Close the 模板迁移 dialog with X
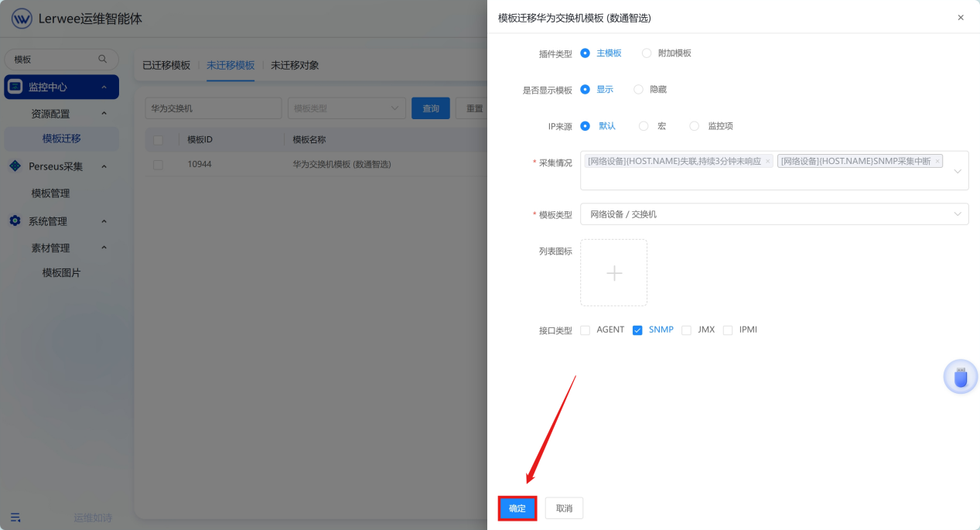Viewport: 980px width, 530px height. click(x=961, y=17)
